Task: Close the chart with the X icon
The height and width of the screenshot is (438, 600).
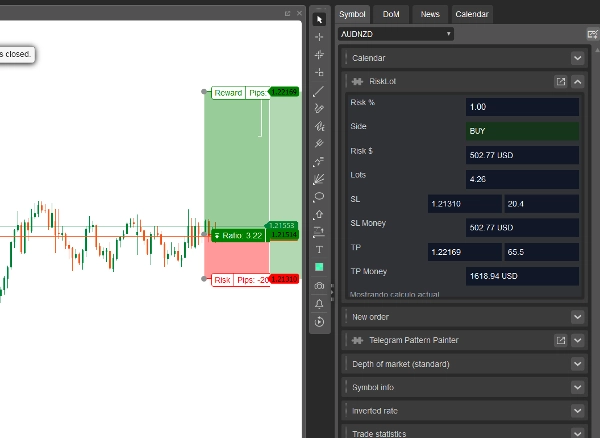Action: click(x=299, y=13)
